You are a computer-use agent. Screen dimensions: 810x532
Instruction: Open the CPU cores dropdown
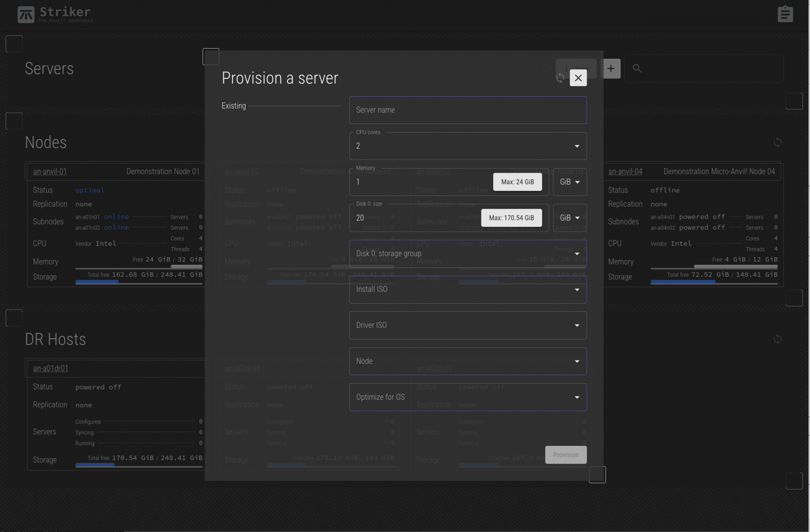point(468,146)
